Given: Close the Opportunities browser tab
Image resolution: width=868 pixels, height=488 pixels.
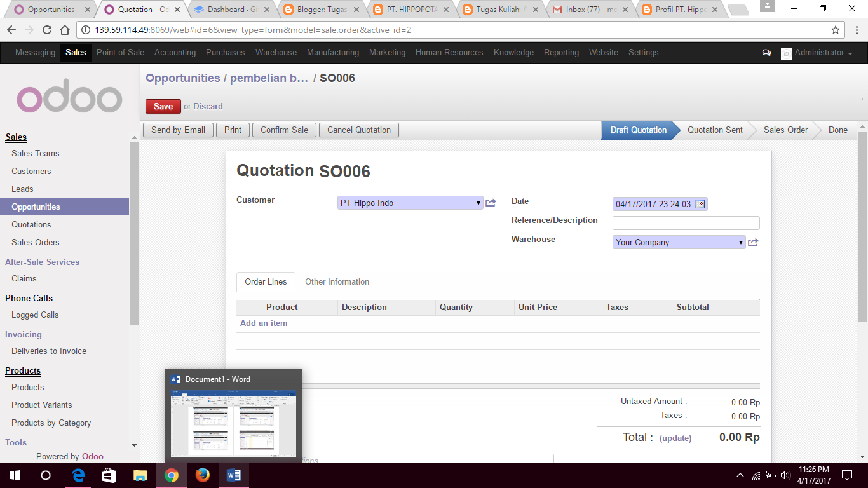Looking at the screenshot, I should [88, 10].
